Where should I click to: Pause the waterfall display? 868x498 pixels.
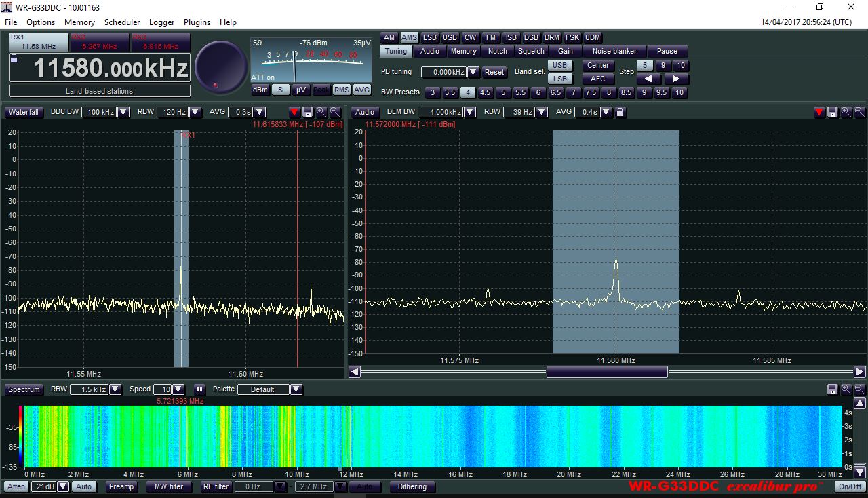(x=199, y=389)
